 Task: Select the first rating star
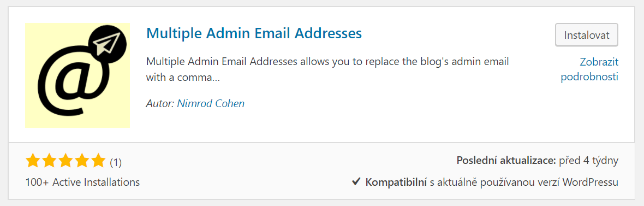click(33, 161)
